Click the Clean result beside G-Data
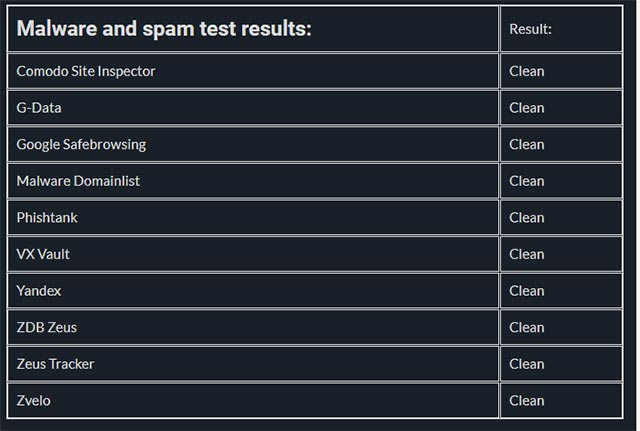Screen dimensions: 640x431 (x=527, y=108)
